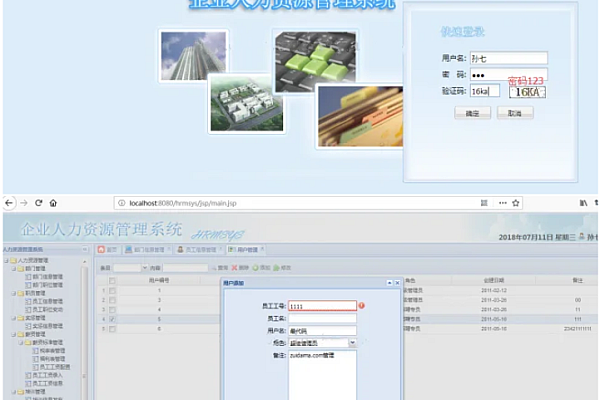The height and width of the screenshot is (400, 600).
Task: Toggle the select-all checkbox in table header
Action: click(112, 281)
